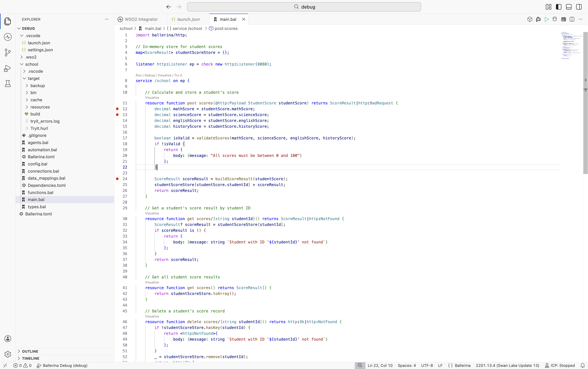Remove the breakpoint on line 24
Viewport: 588px width, 369px height.
(x=117, y=179)
